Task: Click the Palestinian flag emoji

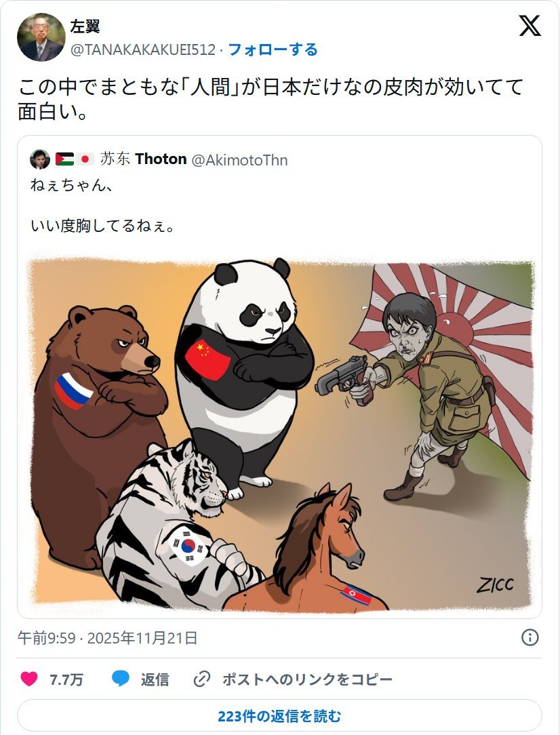Action: pyautogui.click(x=64, y=159)
